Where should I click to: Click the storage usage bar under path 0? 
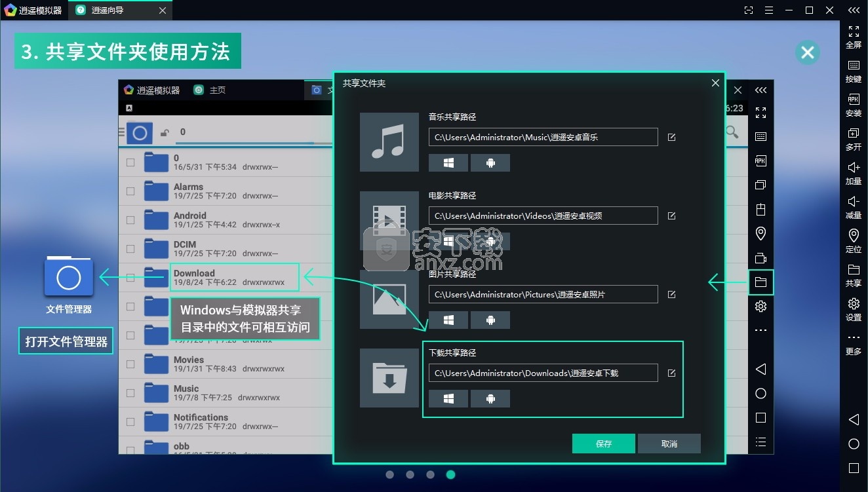(x=252, y=142)
